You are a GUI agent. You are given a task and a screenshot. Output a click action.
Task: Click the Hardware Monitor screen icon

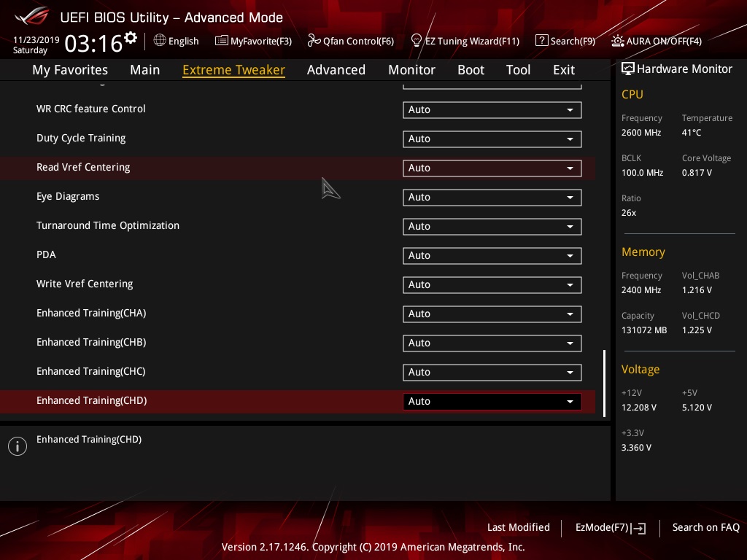pyautogui.click(x=628, y=69)
